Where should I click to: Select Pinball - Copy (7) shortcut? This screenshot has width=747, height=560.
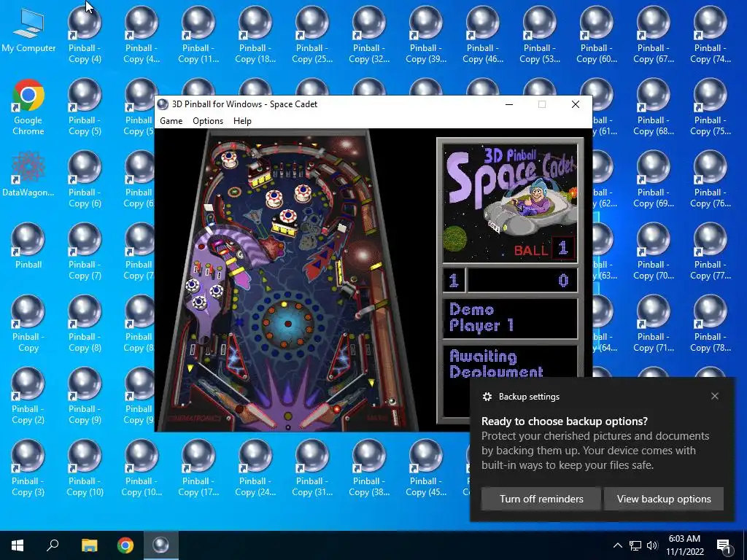85,252
